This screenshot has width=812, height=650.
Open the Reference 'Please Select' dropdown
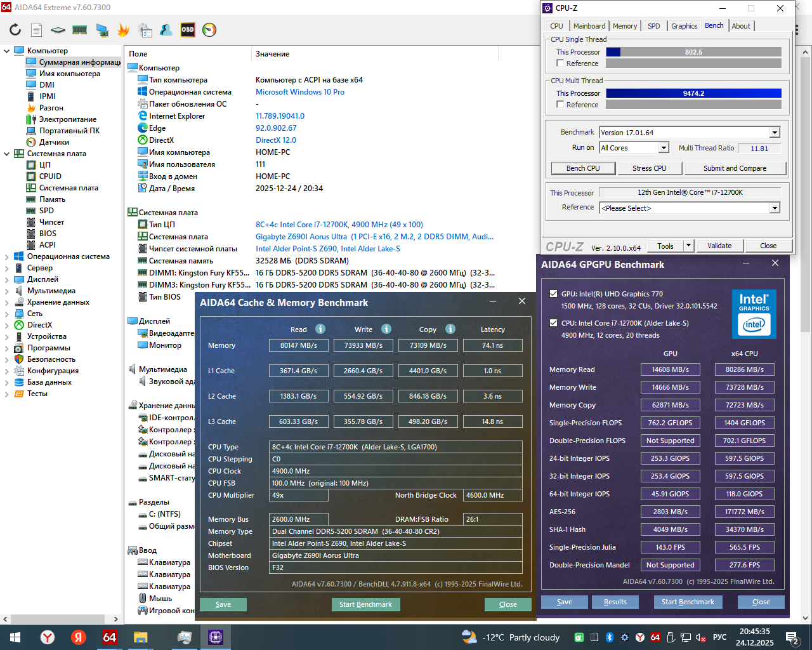[x=775, y=208]
